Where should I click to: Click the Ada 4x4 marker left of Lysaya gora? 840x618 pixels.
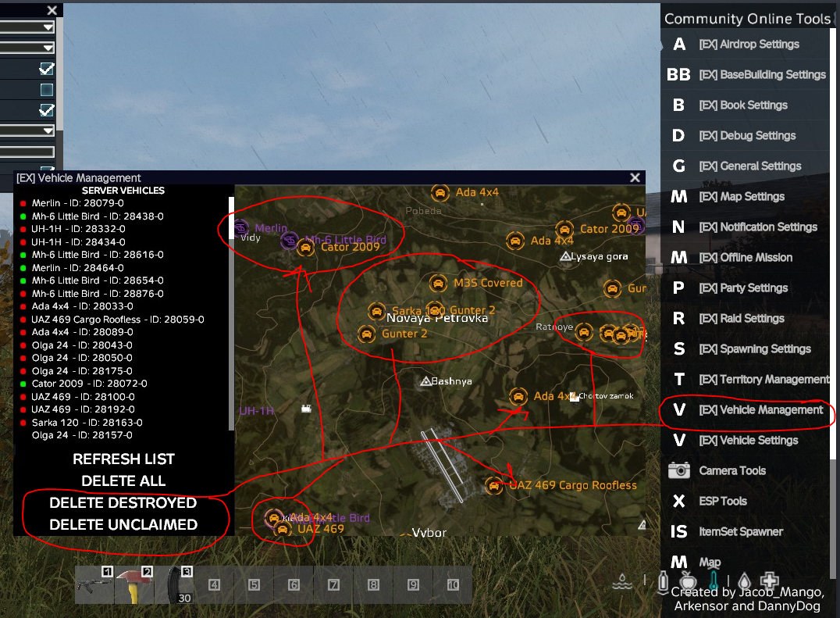point(514,241)
